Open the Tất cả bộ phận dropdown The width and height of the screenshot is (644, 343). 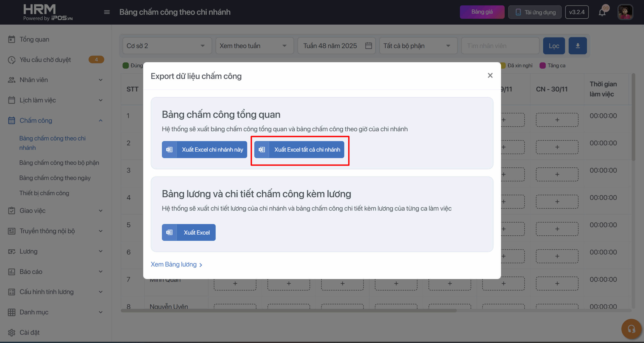point(418,46)
